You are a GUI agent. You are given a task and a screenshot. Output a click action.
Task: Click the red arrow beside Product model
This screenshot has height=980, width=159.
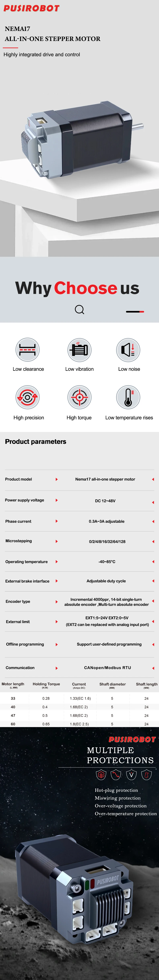[x=56, y=479]
